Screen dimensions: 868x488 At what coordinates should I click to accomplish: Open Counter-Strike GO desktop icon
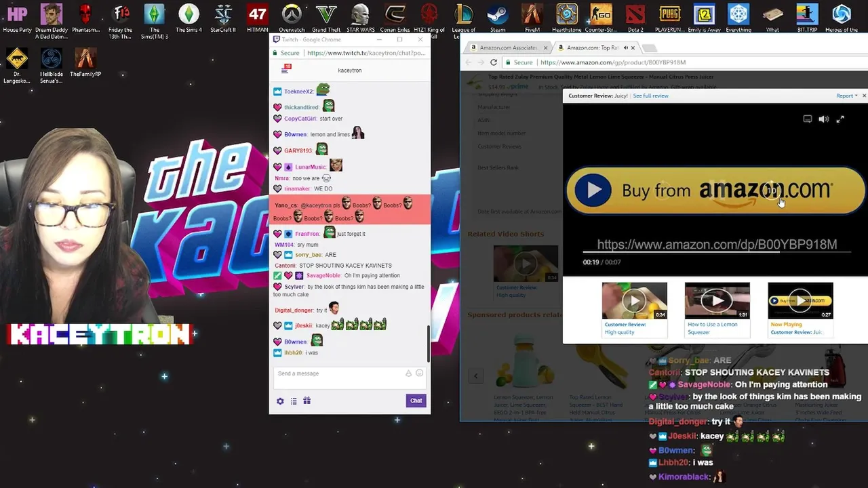(601, 18)
